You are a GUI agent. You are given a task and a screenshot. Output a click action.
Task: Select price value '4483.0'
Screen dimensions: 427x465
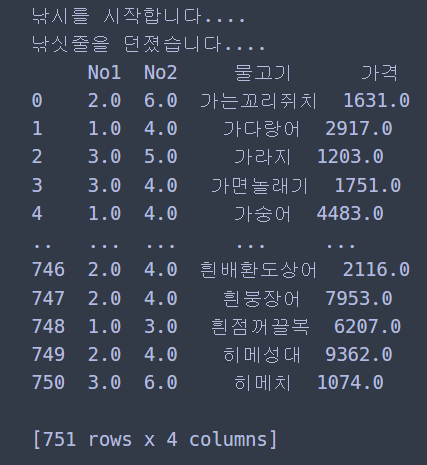pos(350,213)
